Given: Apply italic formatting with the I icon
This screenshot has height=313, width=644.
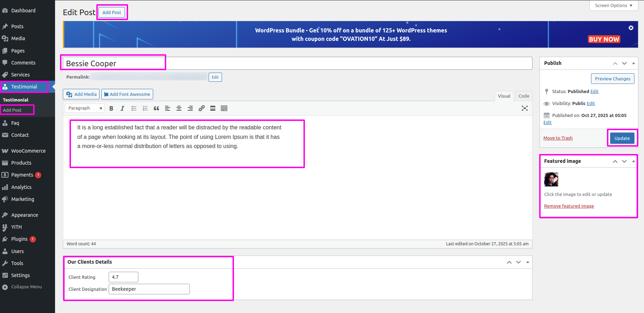Looking at the screenshot, I should pyautogui.click(x=122, y=109).
